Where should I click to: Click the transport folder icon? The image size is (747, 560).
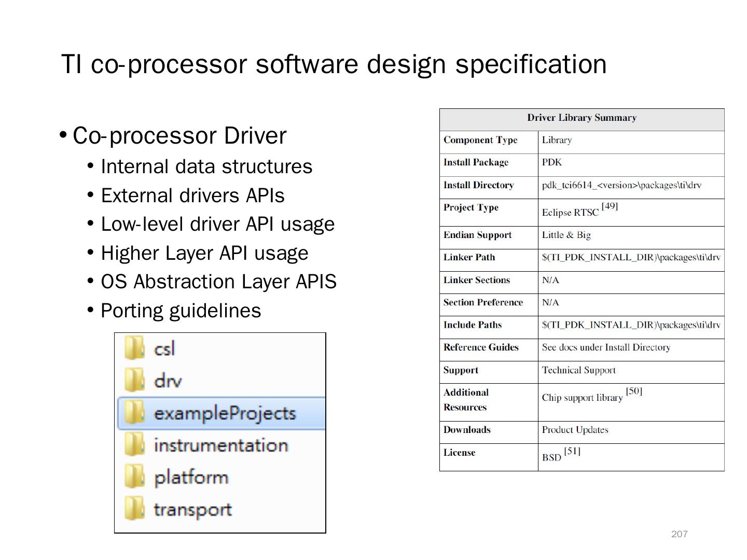point(134,509)
